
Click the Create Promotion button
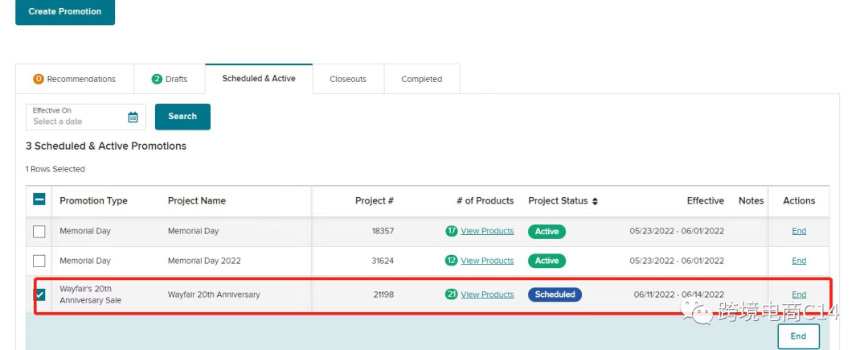[x=65, y=11]
